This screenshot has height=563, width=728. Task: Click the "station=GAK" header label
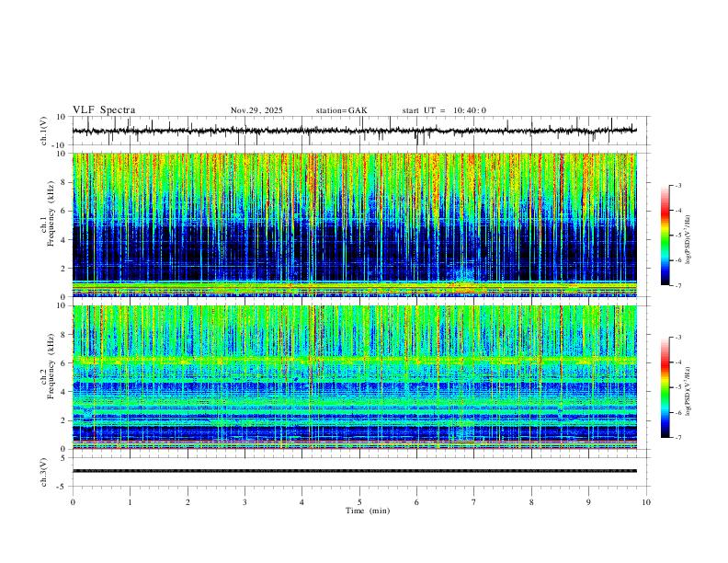342,110
